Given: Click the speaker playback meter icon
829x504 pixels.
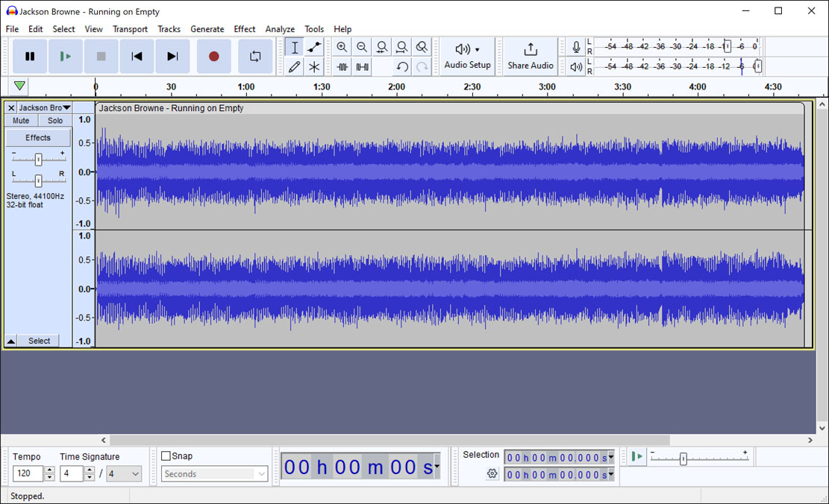Looking at the screenshot, I should (576, 66).
